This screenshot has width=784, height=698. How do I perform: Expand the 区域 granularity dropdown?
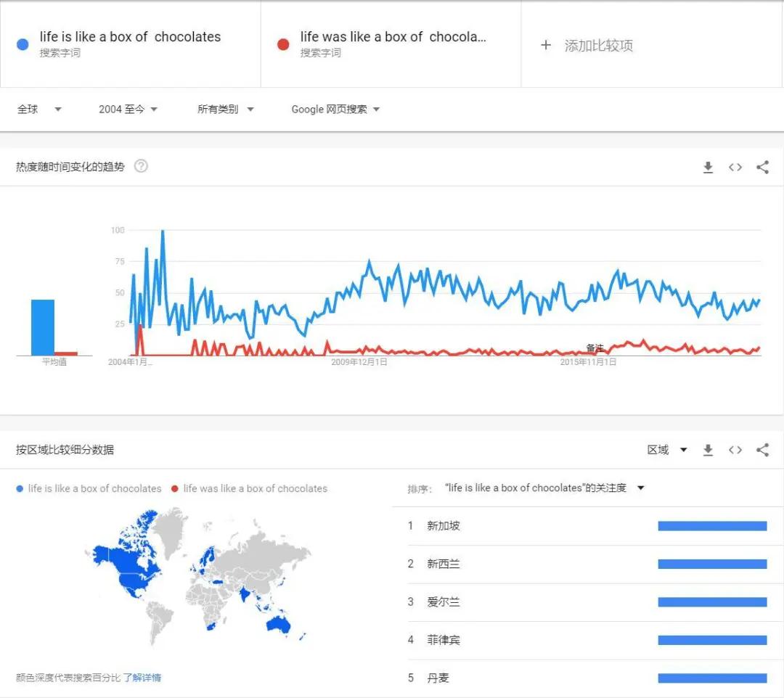[667, 451]
